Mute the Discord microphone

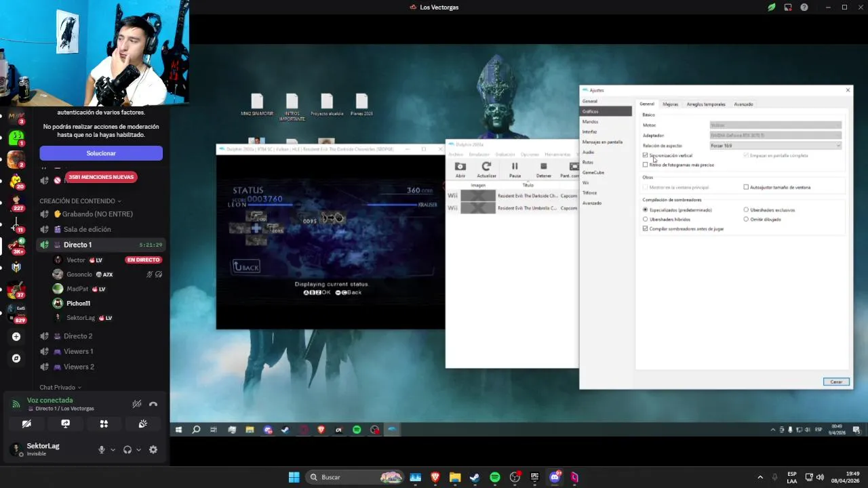coord(102,449)
